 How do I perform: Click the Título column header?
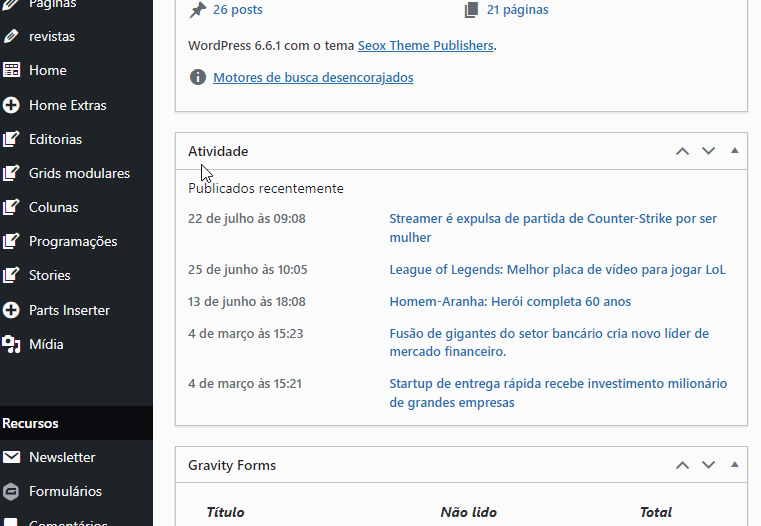pos(225,512)
